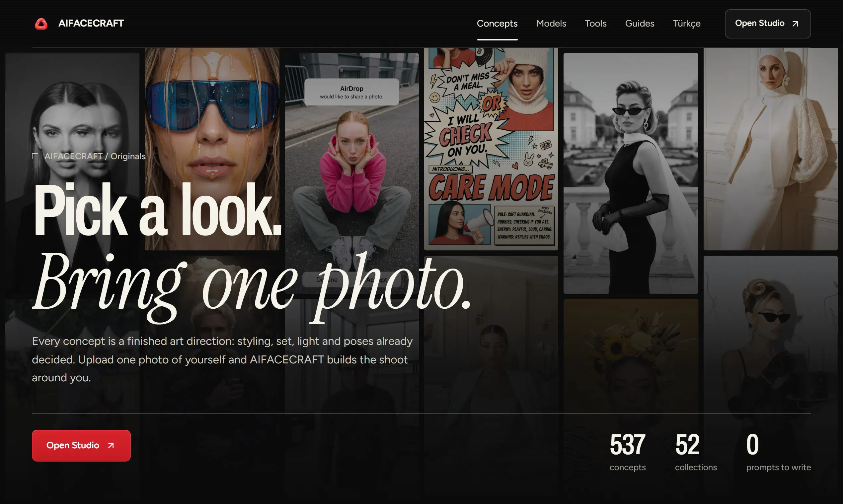Click the '0' prompts to write count
This screenshot has width=843, height=504.
tap(752, 444)
